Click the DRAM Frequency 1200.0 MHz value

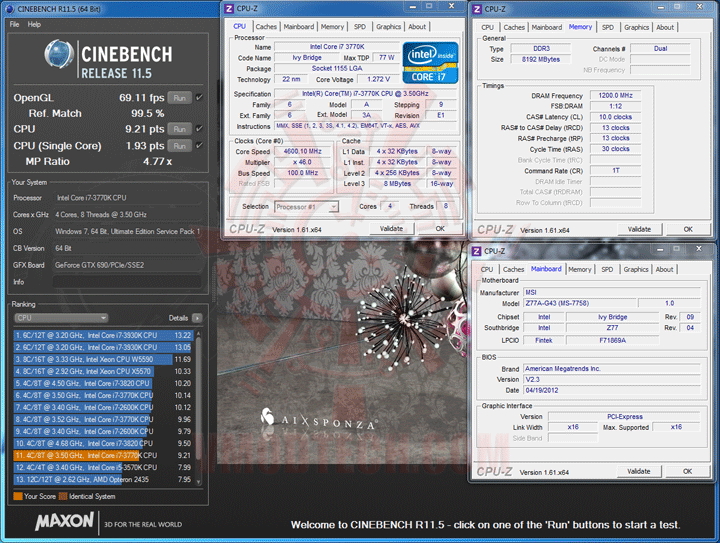pos(615,95)
